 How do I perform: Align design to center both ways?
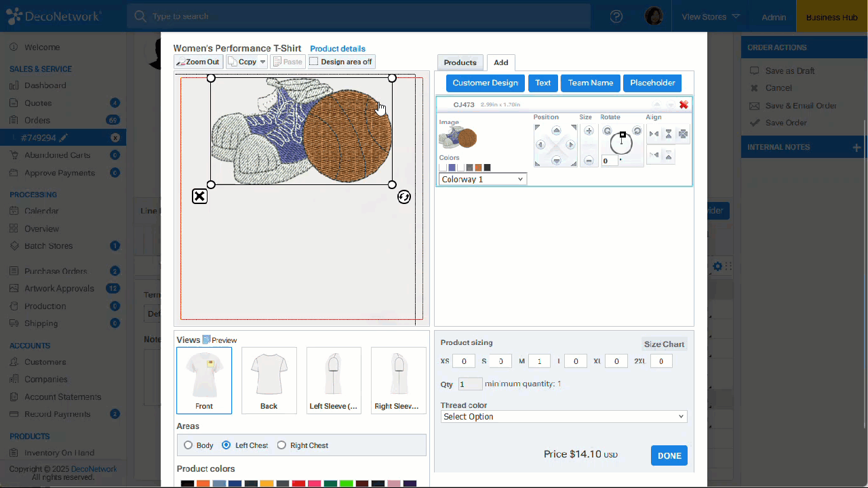pos(683,134)
